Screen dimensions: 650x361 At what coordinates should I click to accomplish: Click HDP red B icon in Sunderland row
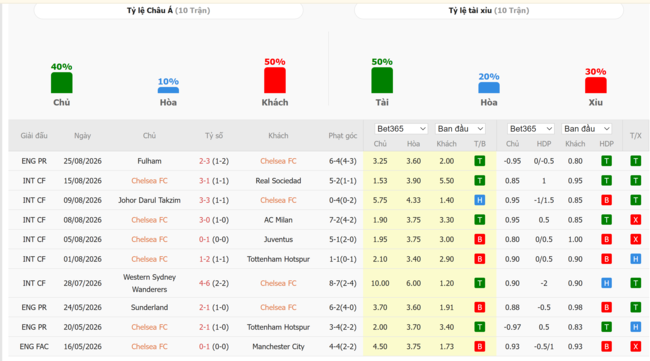[x=606, y=307]
